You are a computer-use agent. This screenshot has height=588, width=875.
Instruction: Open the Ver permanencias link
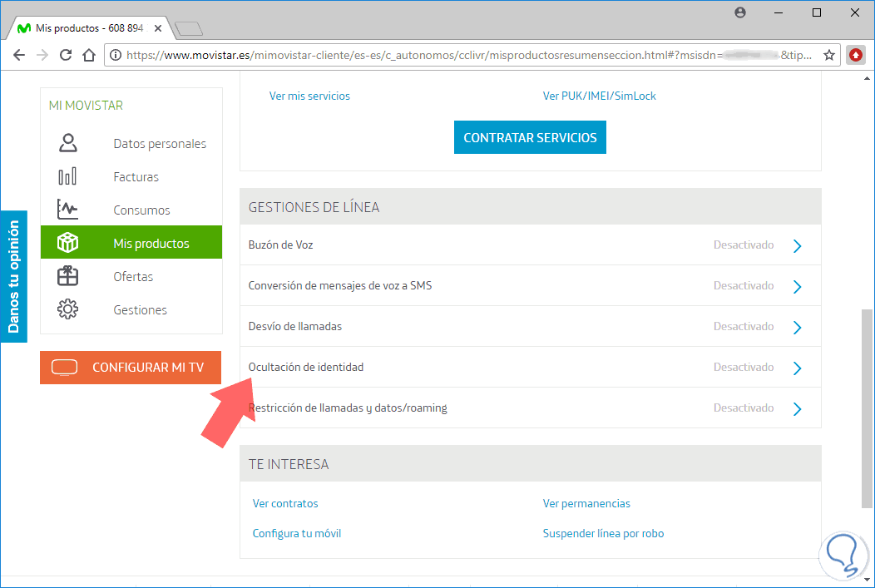[x=586, y=503]
